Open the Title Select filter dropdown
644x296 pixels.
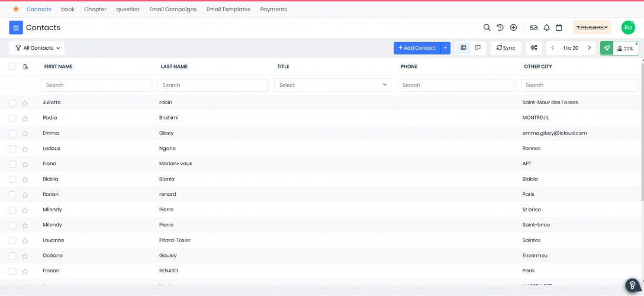333,85
